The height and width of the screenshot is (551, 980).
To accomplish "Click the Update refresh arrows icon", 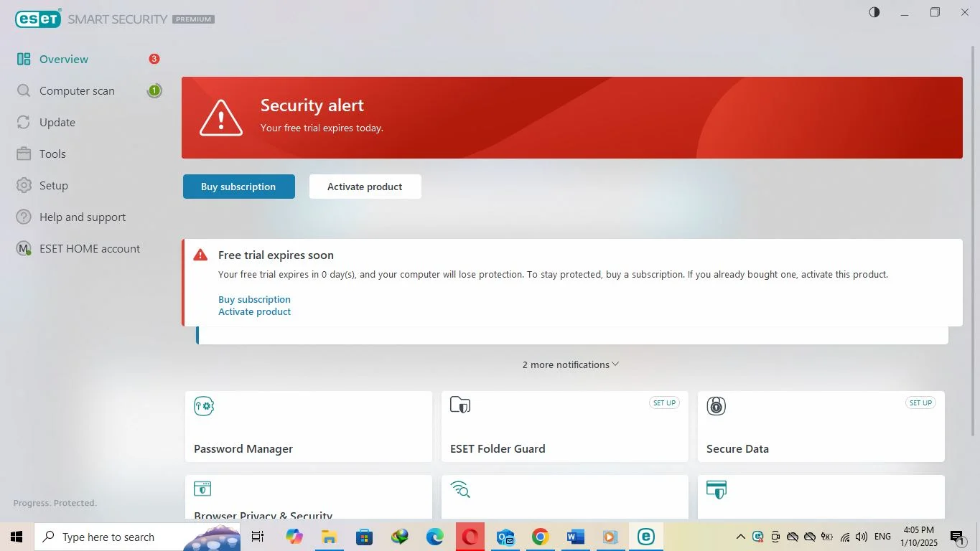I will 24,123.
